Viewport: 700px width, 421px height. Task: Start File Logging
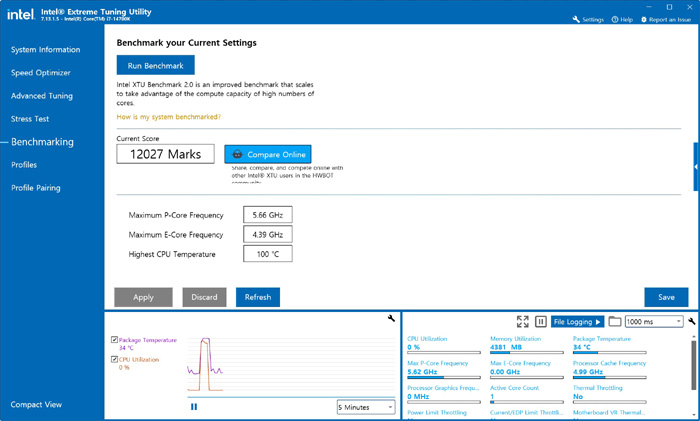pos(577,321)
